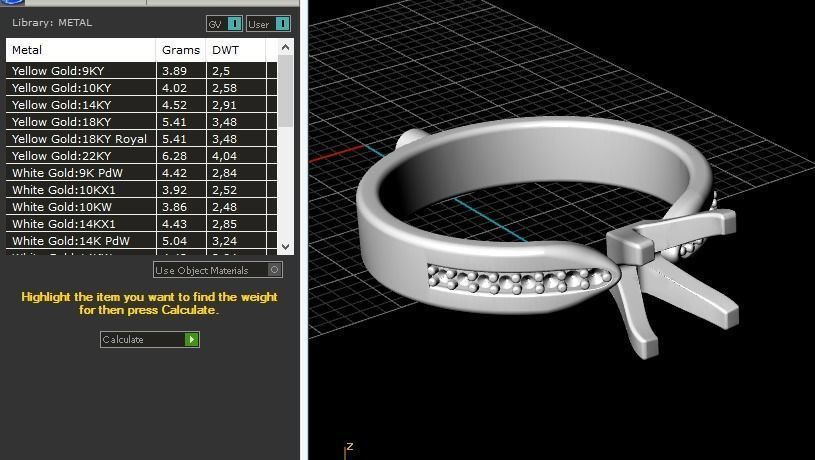Image resolution: width=815 pixels, height=460 pixels.
Task: Click grams value 4.52
Action: [x=174, y=106]
